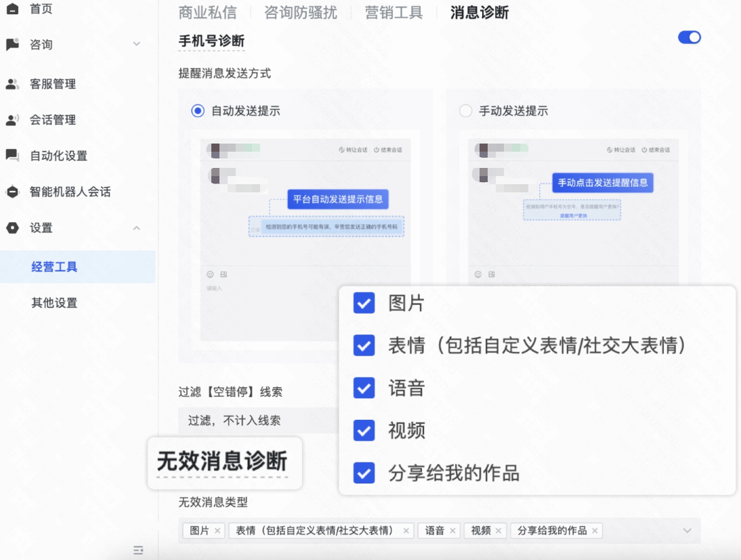Open the 营销工具 tab
This screenshot has height=560, width=741.
click(x=394, y=12)
